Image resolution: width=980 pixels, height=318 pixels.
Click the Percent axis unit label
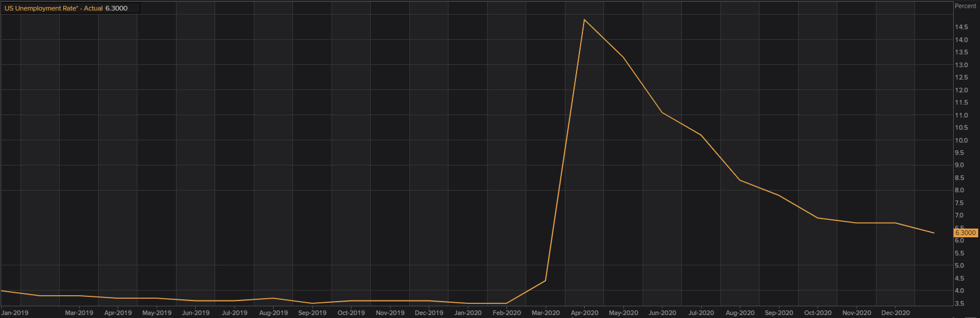click(x=965, y=6)
